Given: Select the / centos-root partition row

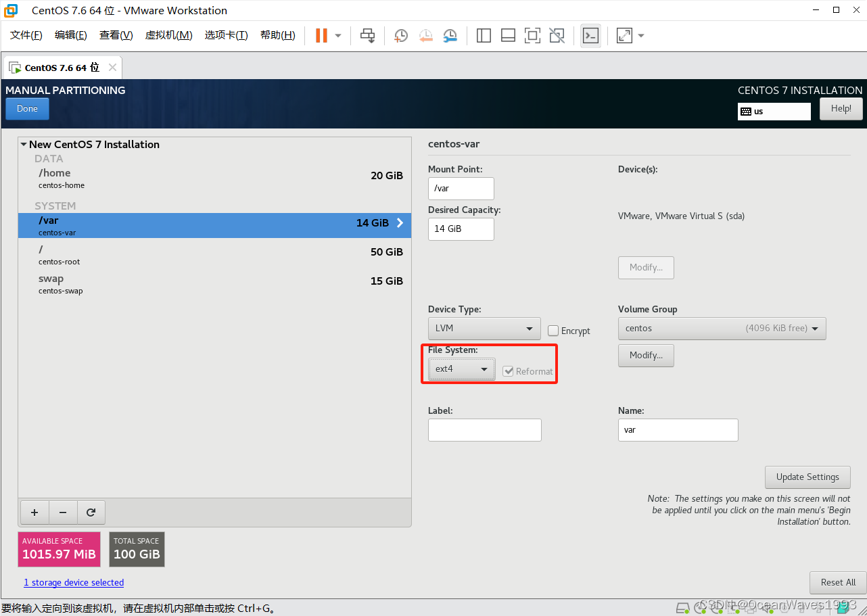Looking at the screenshot, I should pyautogui.click(x=214, y=255).
